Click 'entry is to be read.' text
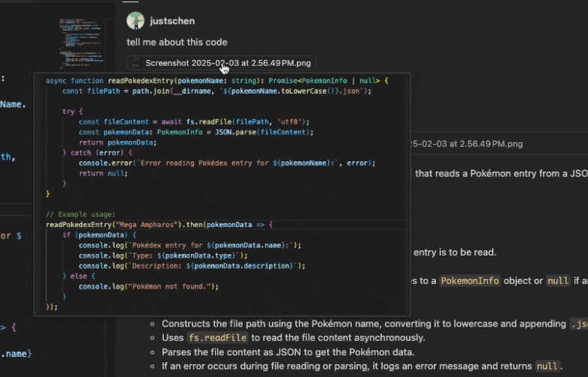This screenshot has width=588, height=377. pos(455,253)
